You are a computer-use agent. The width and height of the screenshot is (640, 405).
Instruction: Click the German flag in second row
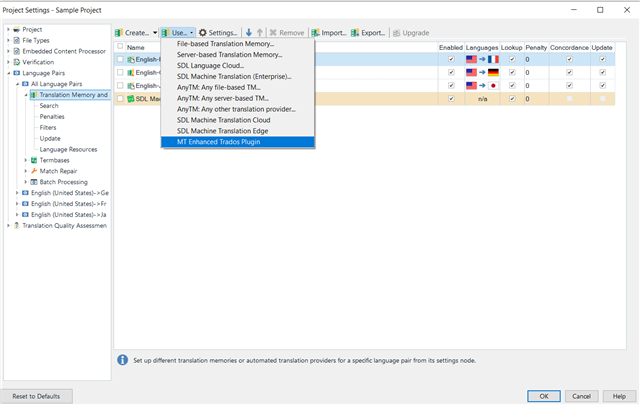493,72
